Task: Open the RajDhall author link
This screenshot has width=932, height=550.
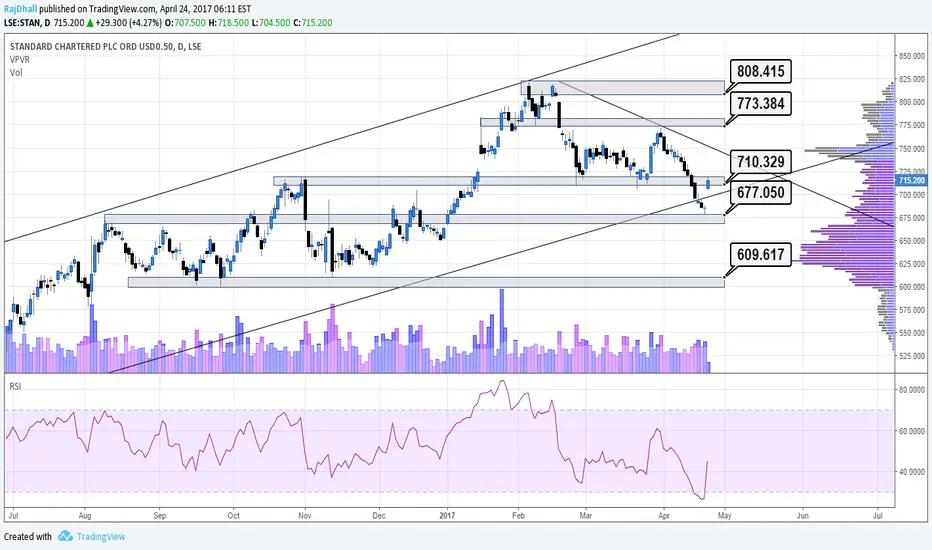Action: click(x=21, y=9)
